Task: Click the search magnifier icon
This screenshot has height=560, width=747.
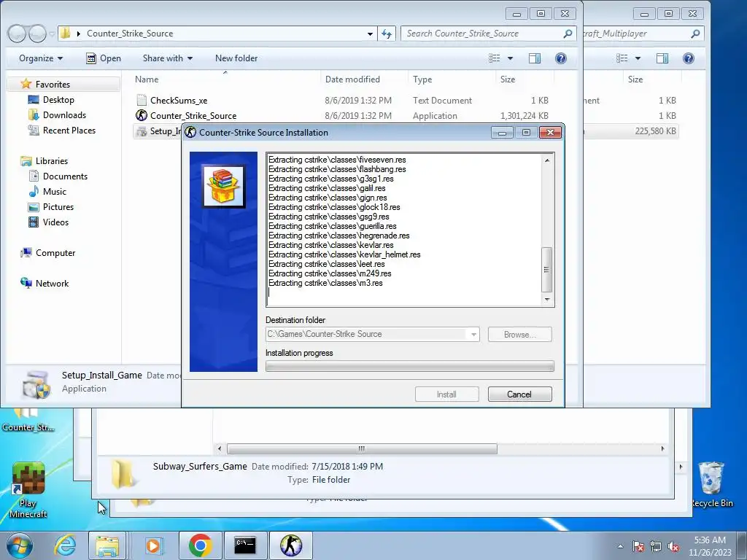Action: [568, 34]
